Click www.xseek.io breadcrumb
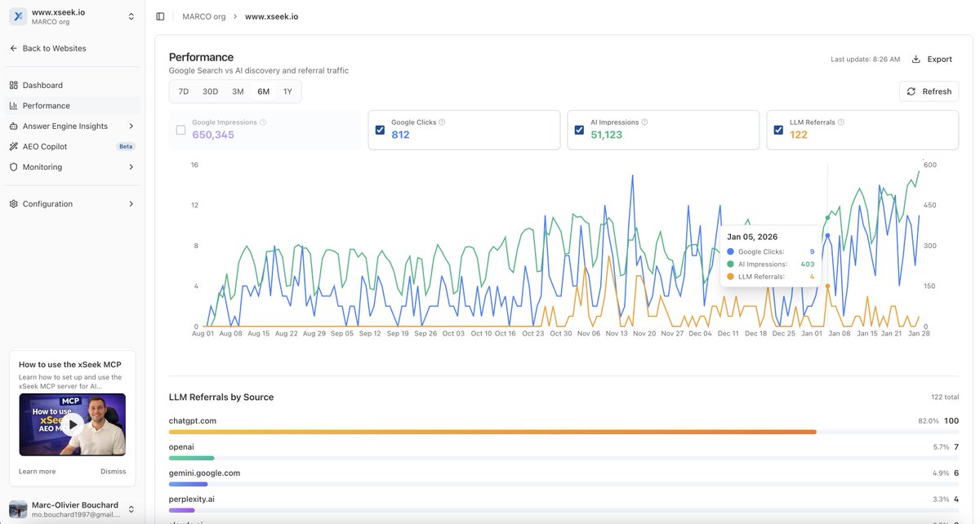The width and height of the screenshot is (980, 524). (272, 16)
